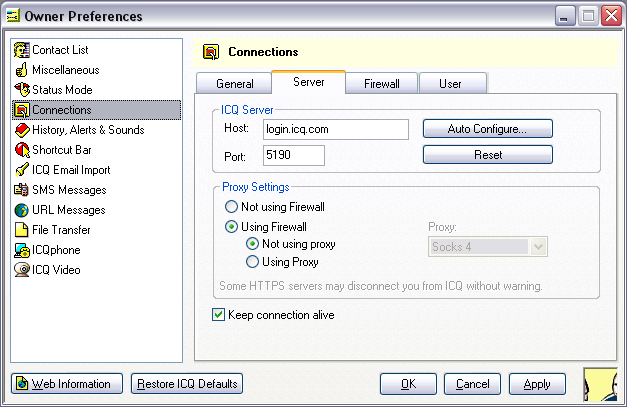
Task: Click the avatar picture at bottom right
Action: (600, 384)
